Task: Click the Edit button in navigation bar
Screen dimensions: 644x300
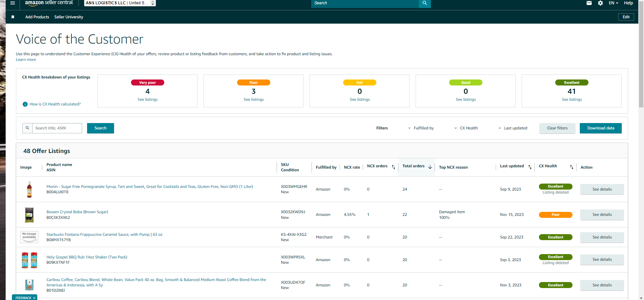Action: (x=626, y=17)
